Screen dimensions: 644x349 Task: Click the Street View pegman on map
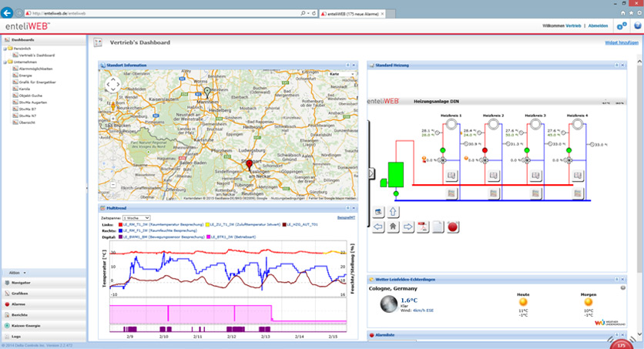tap(113, 107)
